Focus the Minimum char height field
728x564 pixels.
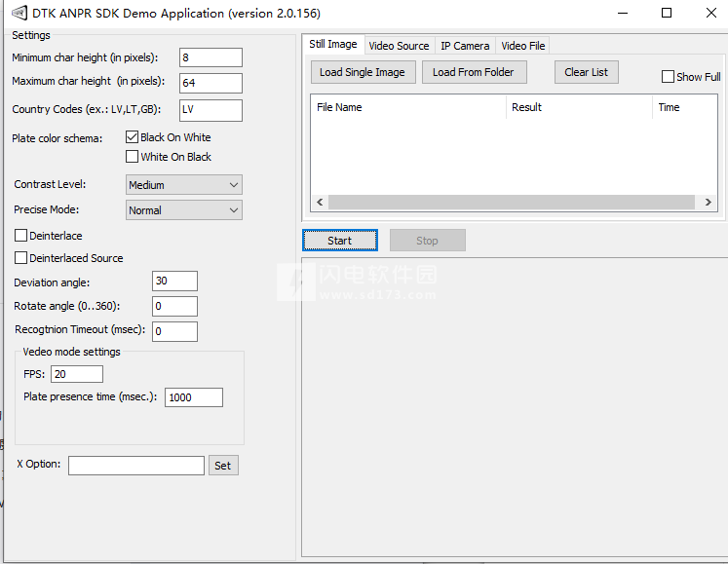pyautogui.click(x=211, y=57)
